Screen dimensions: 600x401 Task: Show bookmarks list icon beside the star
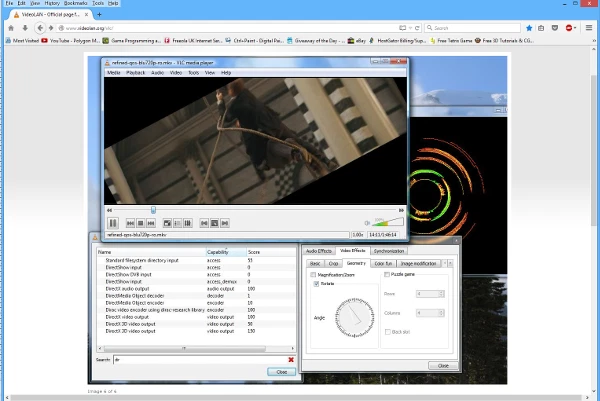(541, 28)
